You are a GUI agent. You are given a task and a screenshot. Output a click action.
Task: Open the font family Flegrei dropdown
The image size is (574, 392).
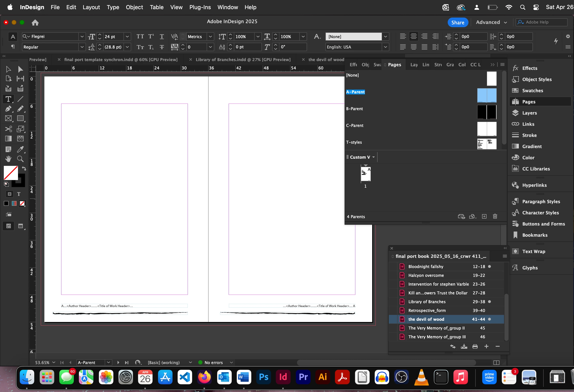[x=82, y=37]
